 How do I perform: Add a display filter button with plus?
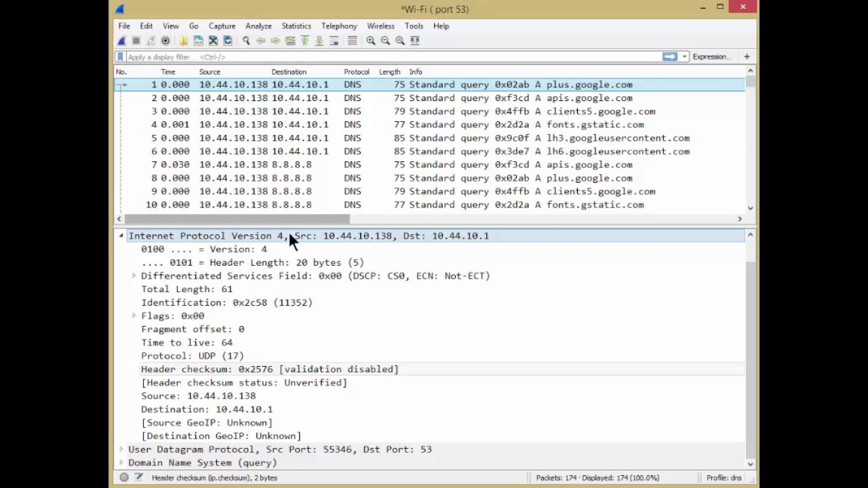coord(747,57)
